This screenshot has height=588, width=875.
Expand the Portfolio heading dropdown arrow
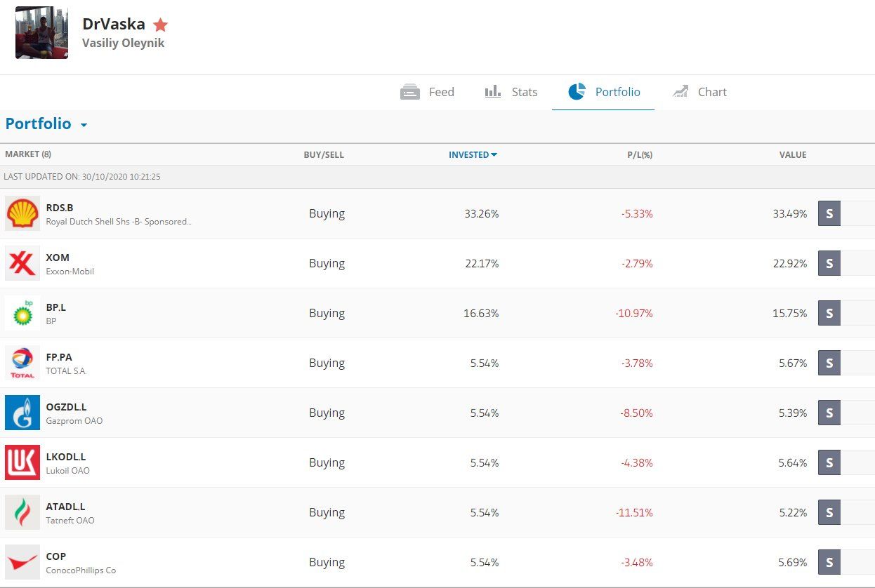coord(84,126)
